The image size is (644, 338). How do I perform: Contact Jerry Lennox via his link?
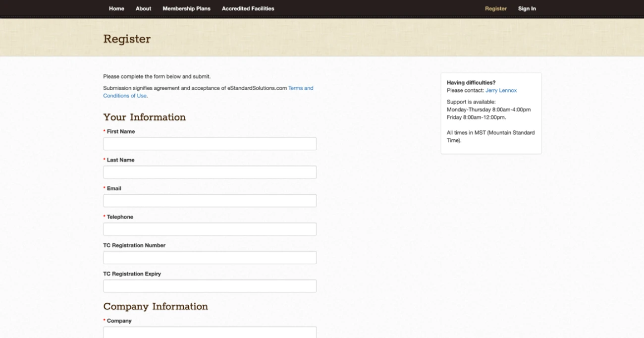[x=501, y=90]
